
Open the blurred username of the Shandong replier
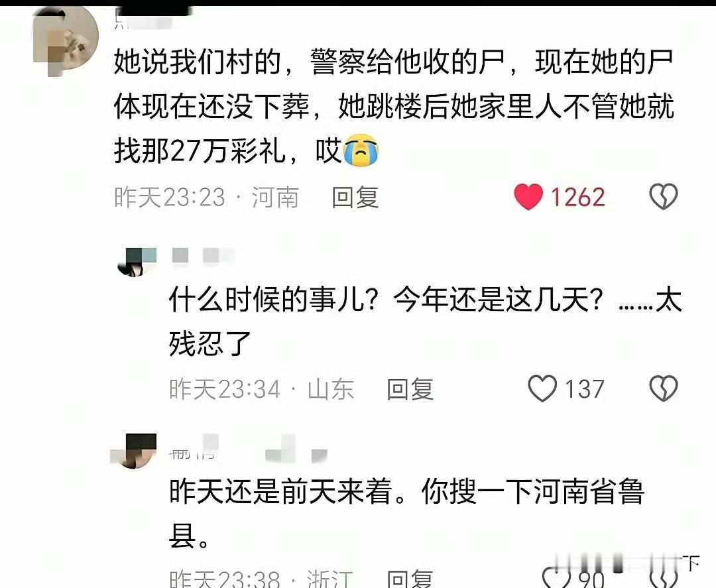pos(204,256)
